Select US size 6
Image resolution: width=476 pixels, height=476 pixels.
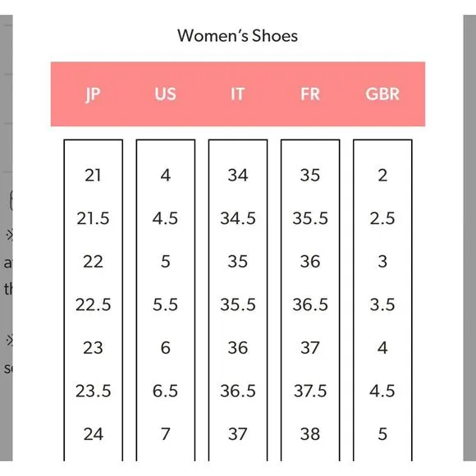[x=165, y=348]
